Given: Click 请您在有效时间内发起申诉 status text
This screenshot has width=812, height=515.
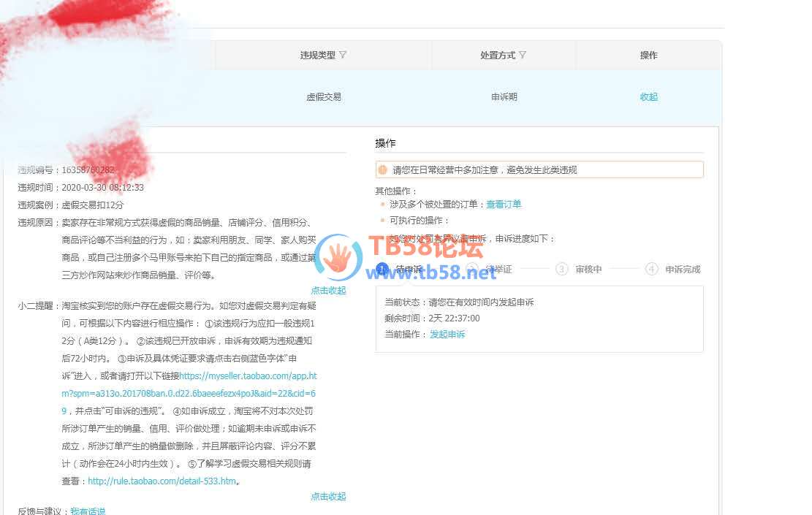Looking at the screenshot, I should (x=481, y=302).
